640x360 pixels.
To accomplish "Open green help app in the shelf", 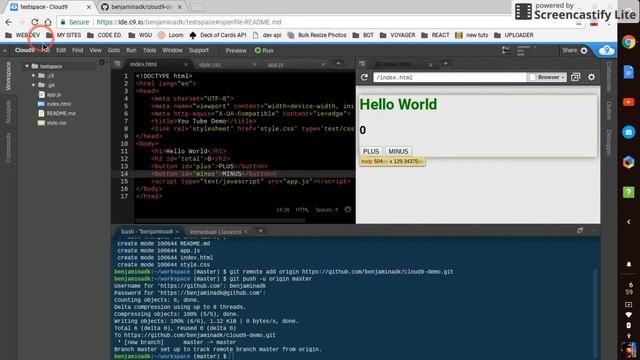I will tap(629, 192).
